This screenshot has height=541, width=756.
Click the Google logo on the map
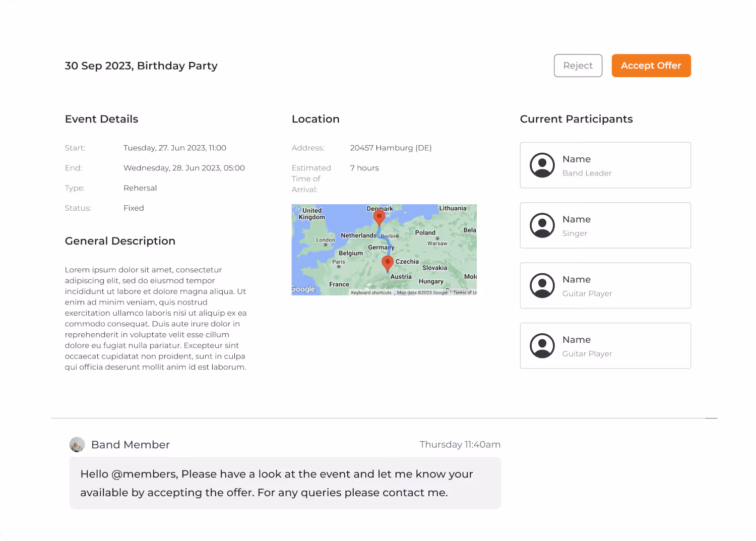click(x=303, y=289)
